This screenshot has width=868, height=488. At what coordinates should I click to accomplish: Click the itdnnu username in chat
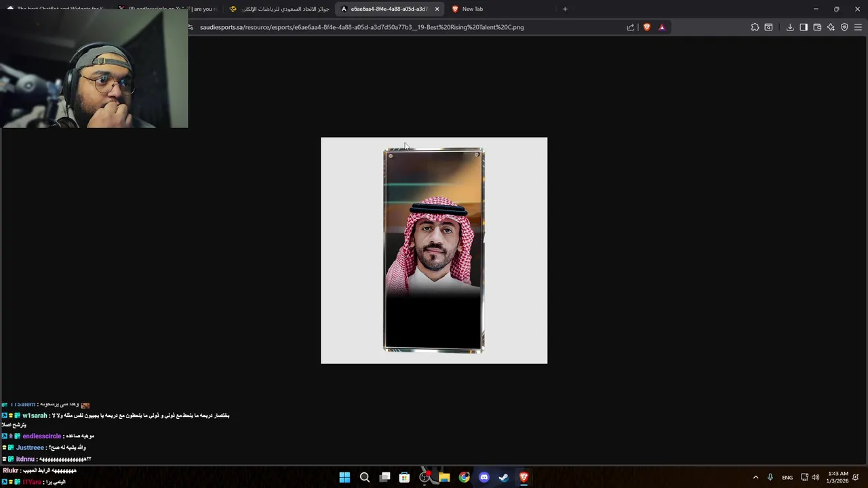[25, 459]
